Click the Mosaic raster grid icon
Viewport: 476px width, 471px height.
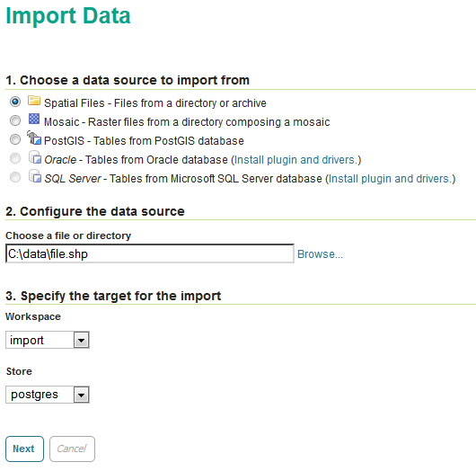[x=34, y=119]
